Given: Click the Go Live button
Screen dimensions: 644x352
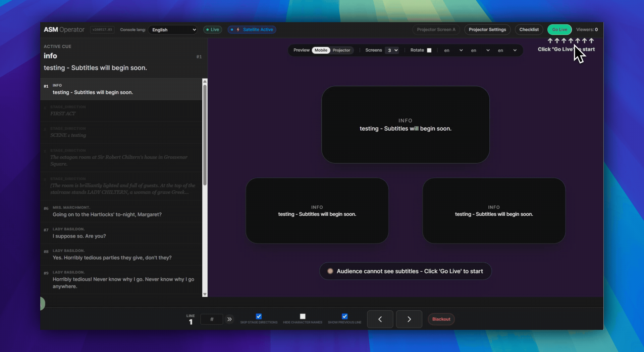Looking at the screenshot, I should point(559,30).
